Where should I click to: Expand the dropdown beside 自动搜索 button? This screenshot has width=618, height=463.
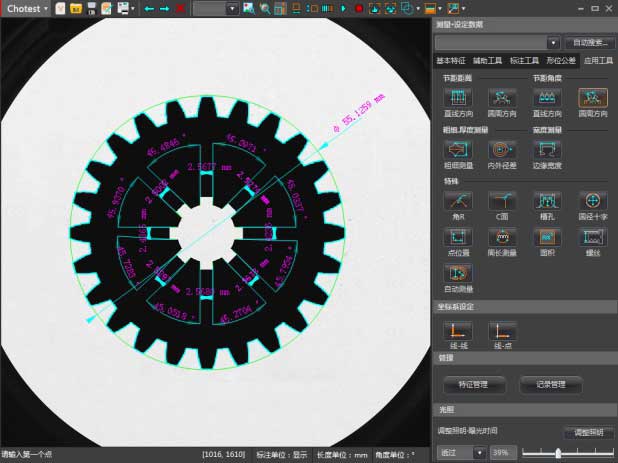pyautogui.click(x=552, y=43)
